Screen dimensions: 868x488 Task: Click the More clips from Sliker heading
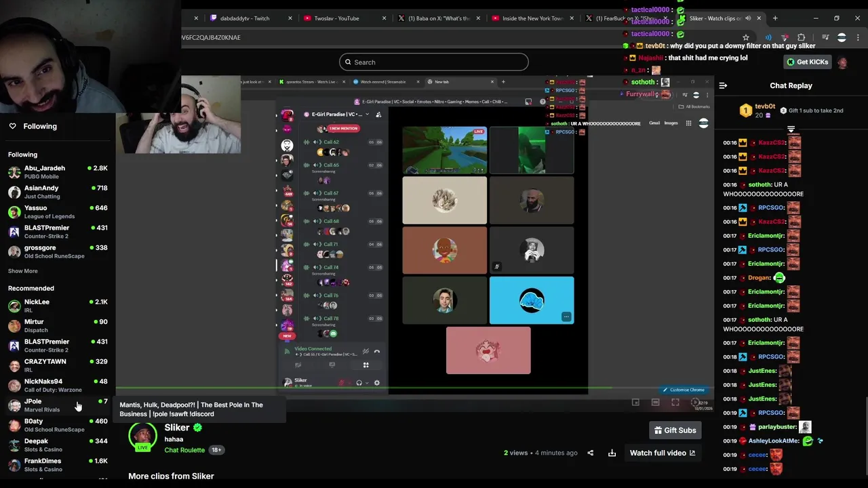[171, 476]
